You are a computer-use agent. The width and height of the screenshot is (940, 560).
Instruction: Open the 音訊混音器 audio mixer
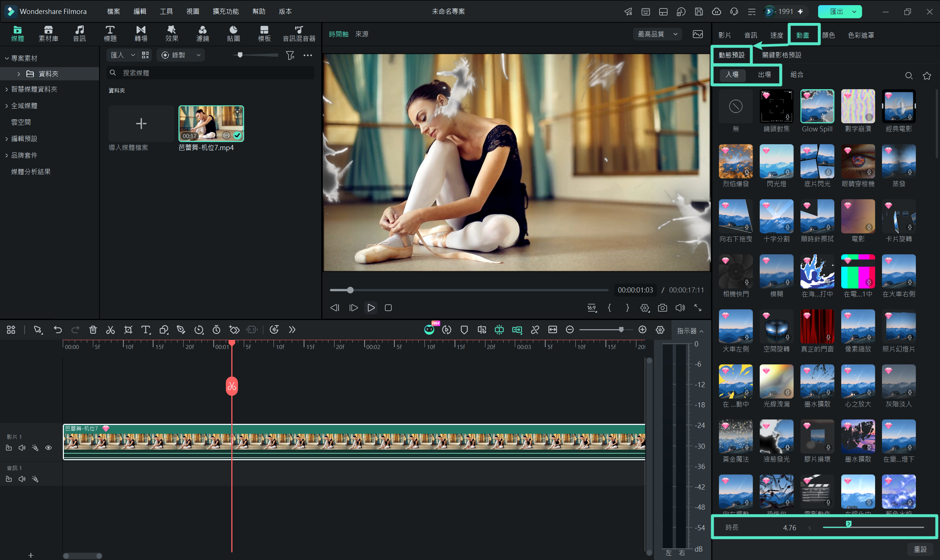299,34
